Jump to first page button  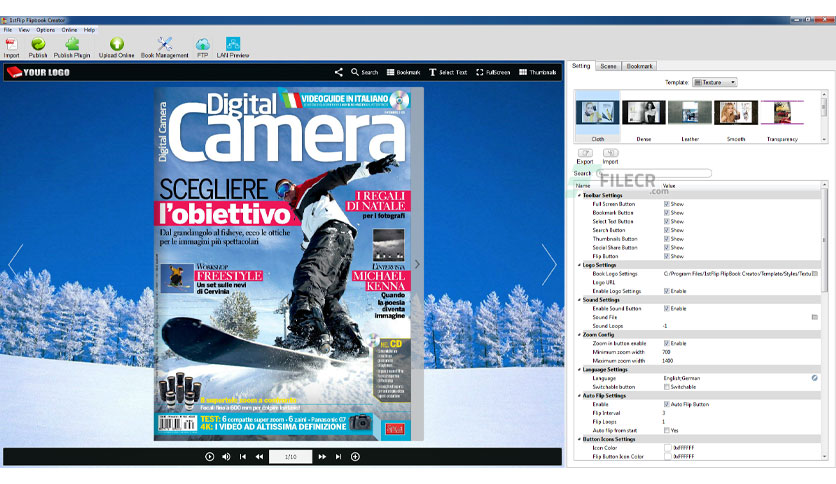click(243, 457)
